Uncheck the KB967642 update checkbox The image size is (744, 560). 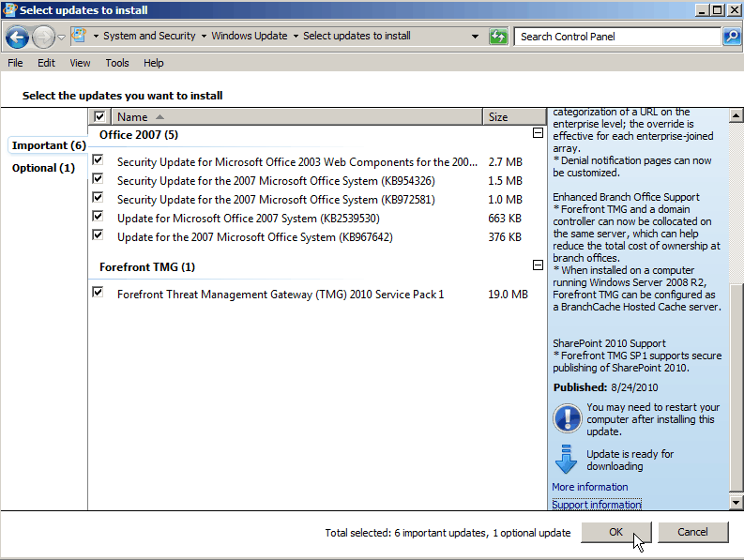click(x=98, y=235)
